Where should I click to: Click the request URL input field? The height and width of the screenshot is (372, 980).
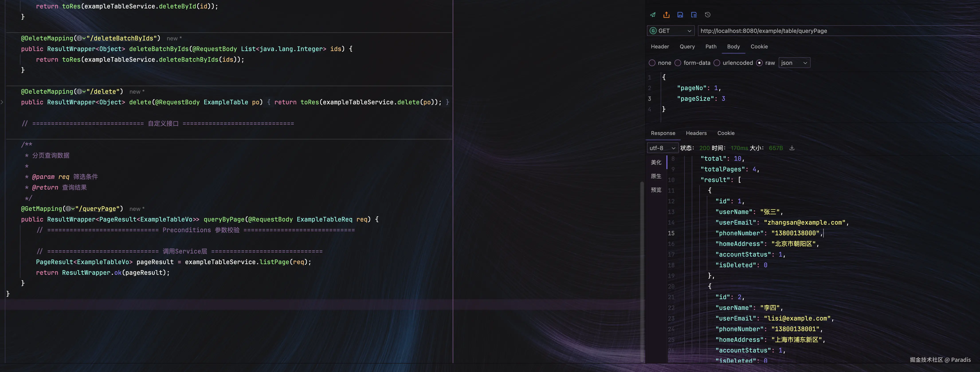coord(837,31)
